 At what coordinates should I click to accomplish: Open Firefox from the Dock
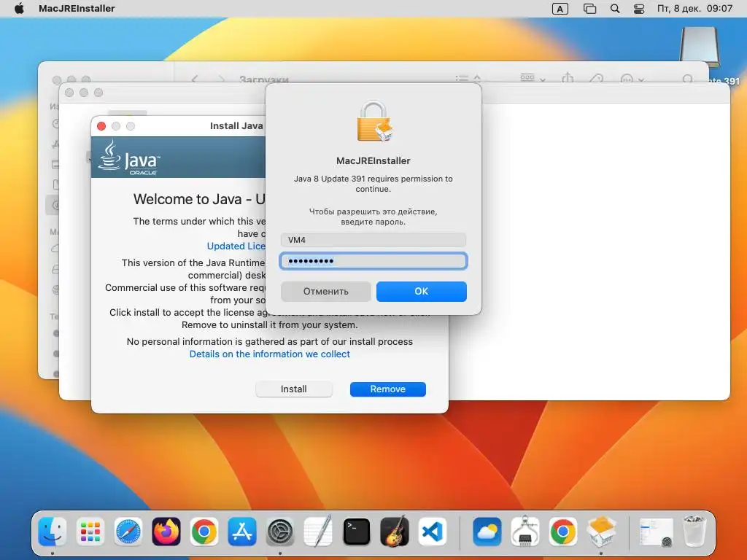[x=166, y=532]
